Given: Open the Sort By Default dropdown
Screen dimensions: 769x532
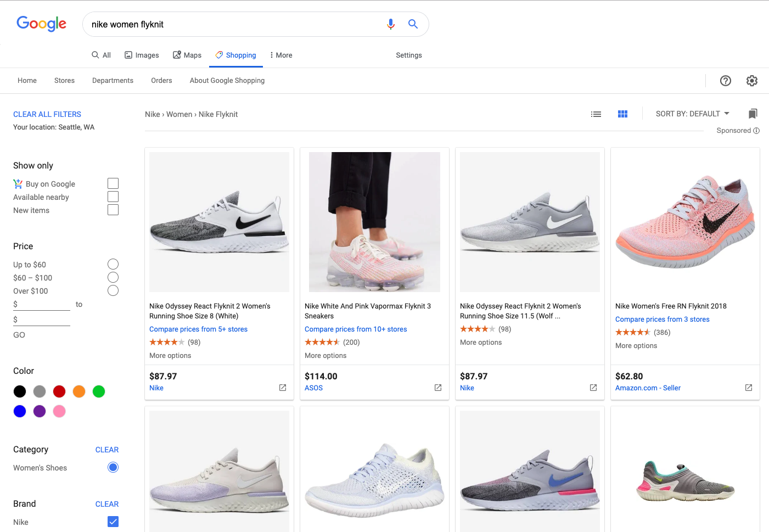Looking at the screenshot, I should 692,114.
